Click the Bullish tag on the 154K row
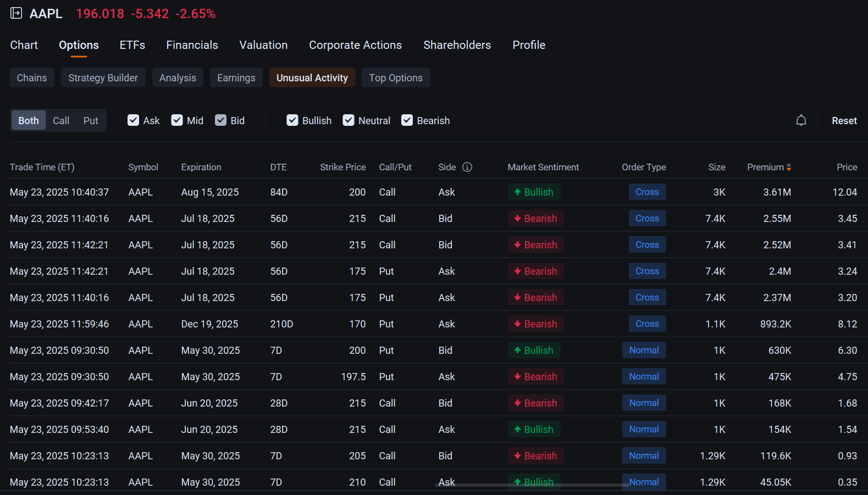The image size is (868, 495). pos(534,429)
